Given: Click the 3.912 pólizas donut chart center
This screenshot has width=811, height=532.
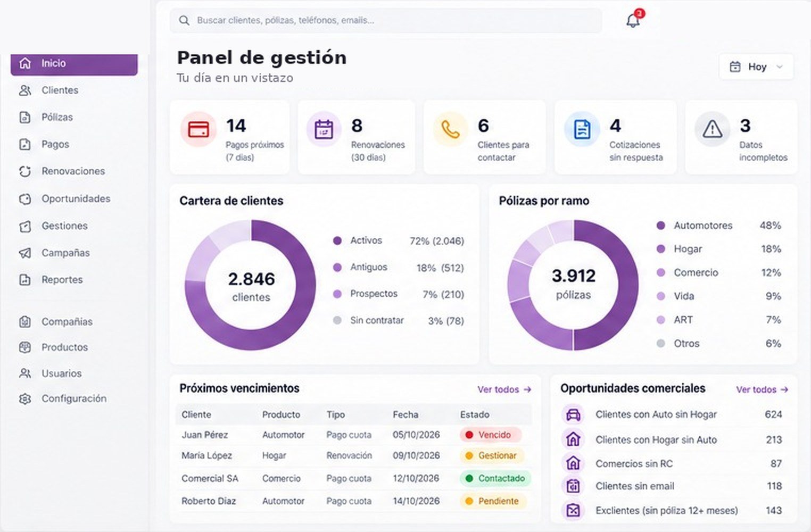Looking at the screenshot, I should tap(573, 285).
